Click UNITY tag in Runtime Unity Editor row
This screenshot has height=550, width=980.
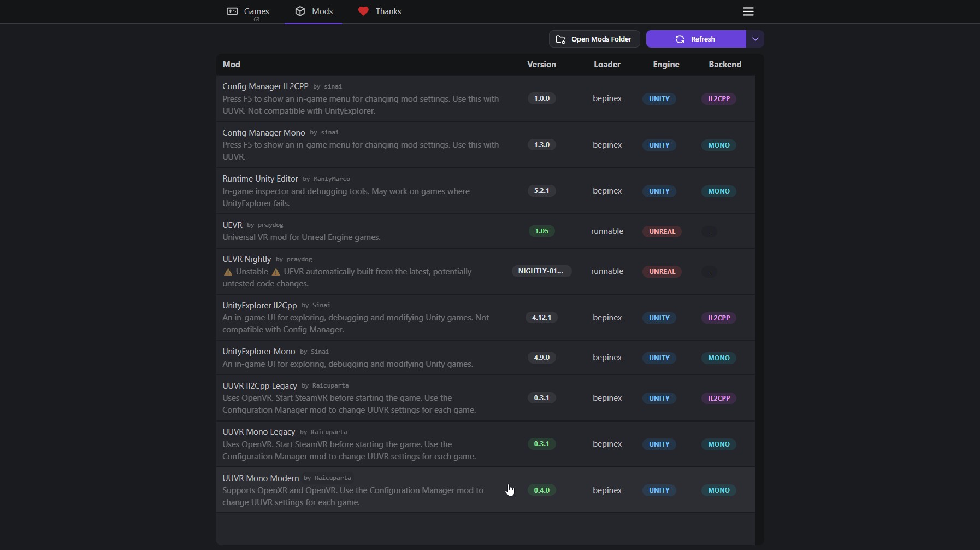pos(659,191)
